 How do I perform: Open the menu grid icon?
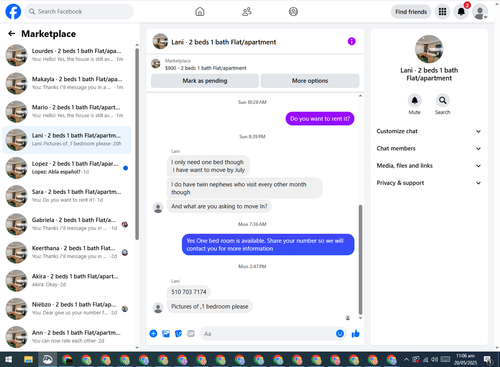[x=442, y=12]
